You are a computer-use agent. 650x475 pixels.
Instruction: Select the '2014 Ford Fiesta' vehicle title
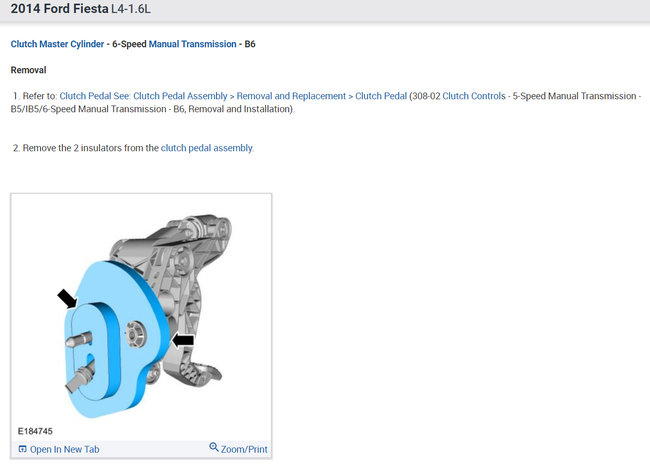pyautogui.click(x=59, y=9)
